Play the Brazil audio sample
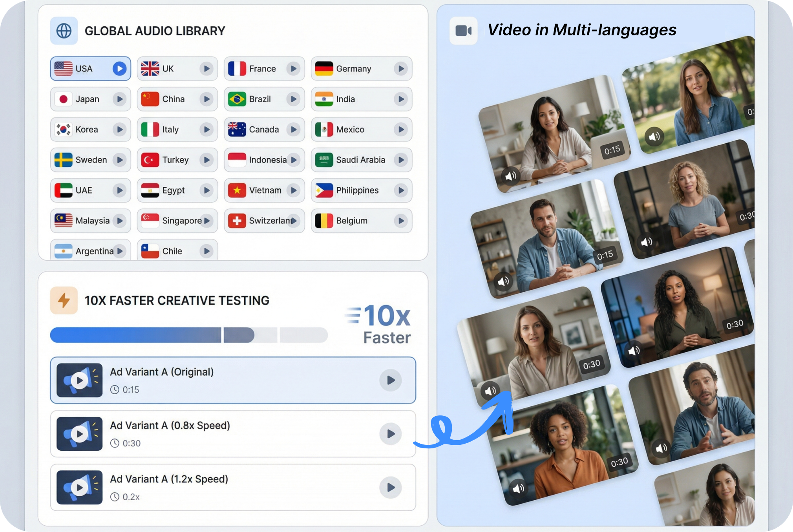This screenshot has height=532, width=793. click(293, 99)
